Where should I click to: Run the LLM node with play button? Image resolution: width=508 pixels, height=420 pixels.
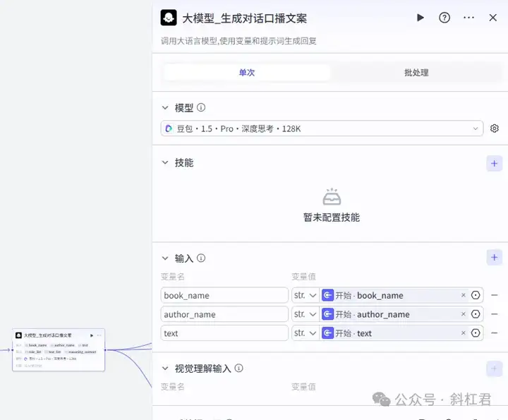click(x=421, y=18)
